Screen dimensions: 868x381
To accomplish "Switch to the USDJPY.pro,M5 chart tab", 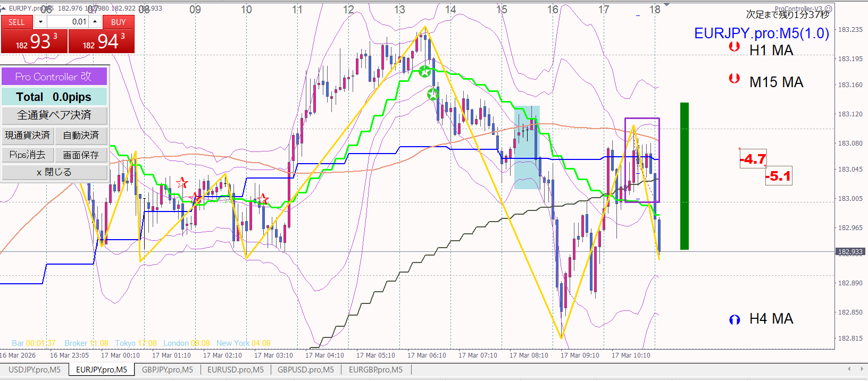I will coord(35,370).
